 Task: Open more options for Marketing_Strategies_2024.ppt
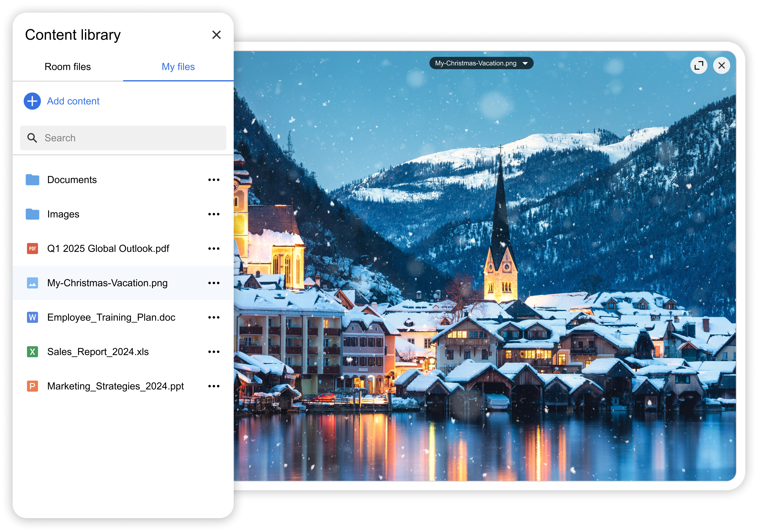(214, 386)
